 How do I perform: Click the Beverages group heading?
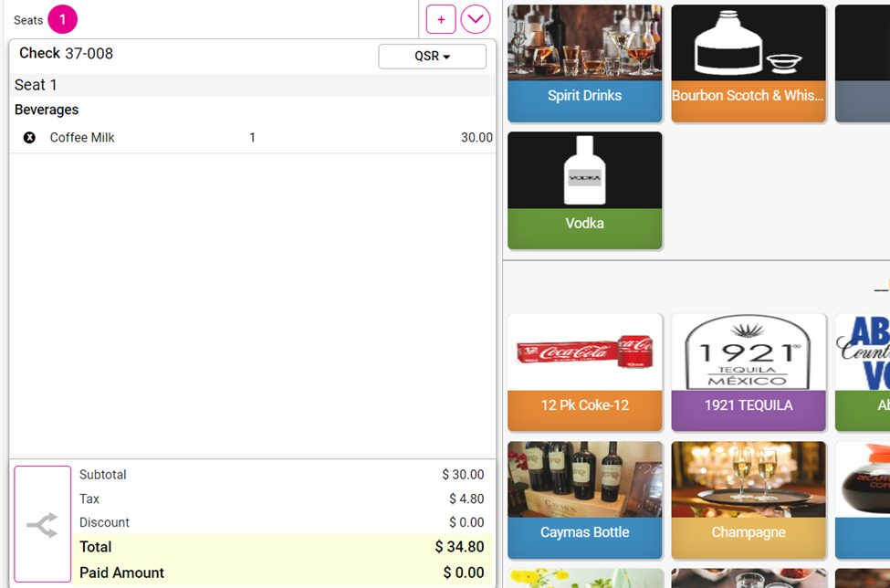point(47,110)
